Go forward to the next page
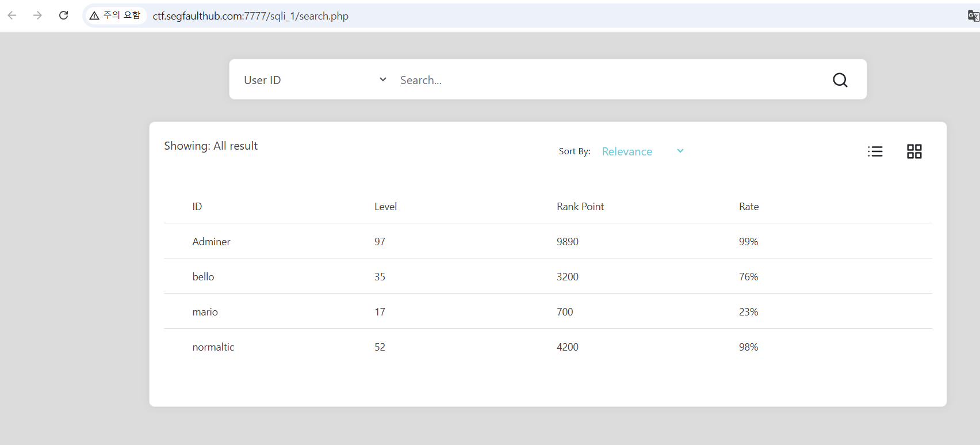Screen dimensions: 980x445 tap(38, 16)
